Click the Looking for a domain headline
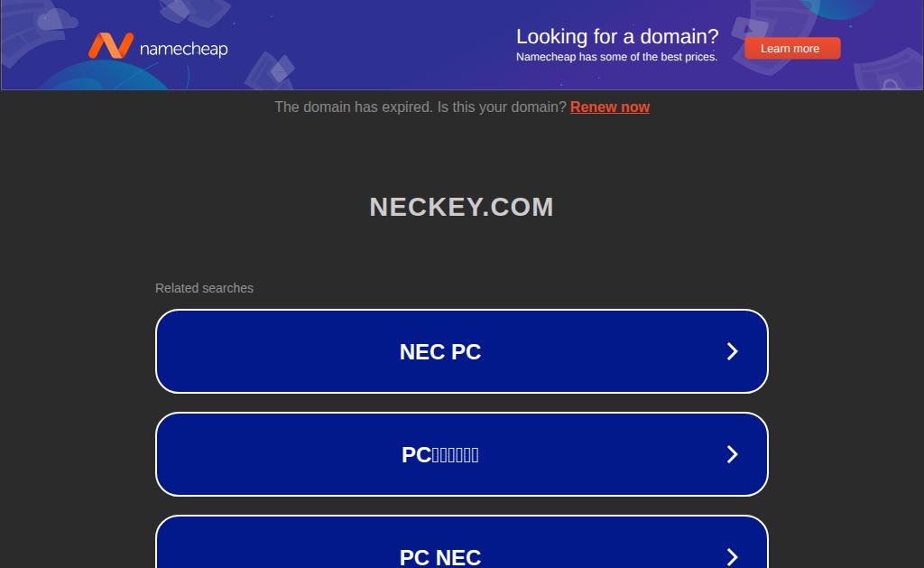 pos(617,36)
